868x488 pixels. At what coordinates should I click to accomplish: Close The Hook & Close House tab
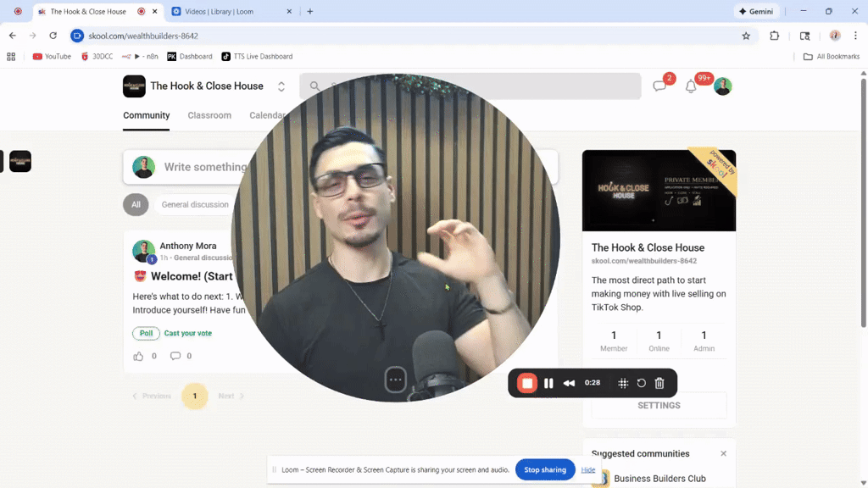[155, 11]
